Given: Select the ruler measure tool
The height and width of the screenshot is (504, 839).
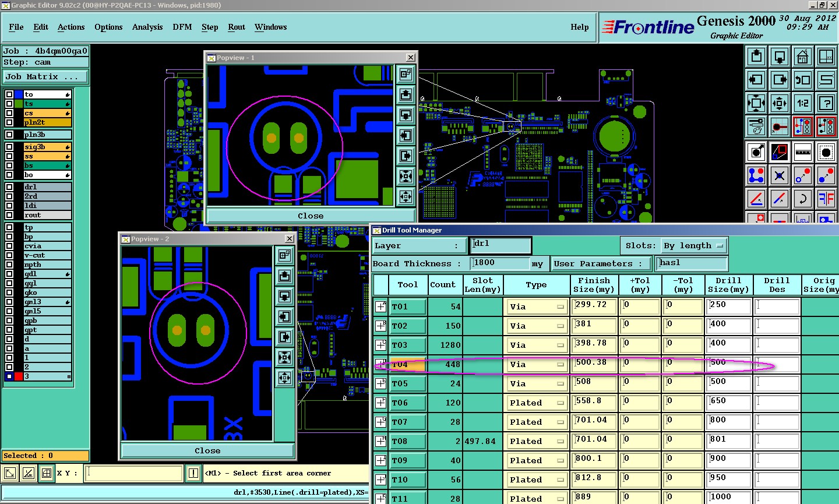Looking at the screenshot, I should 802,152.
